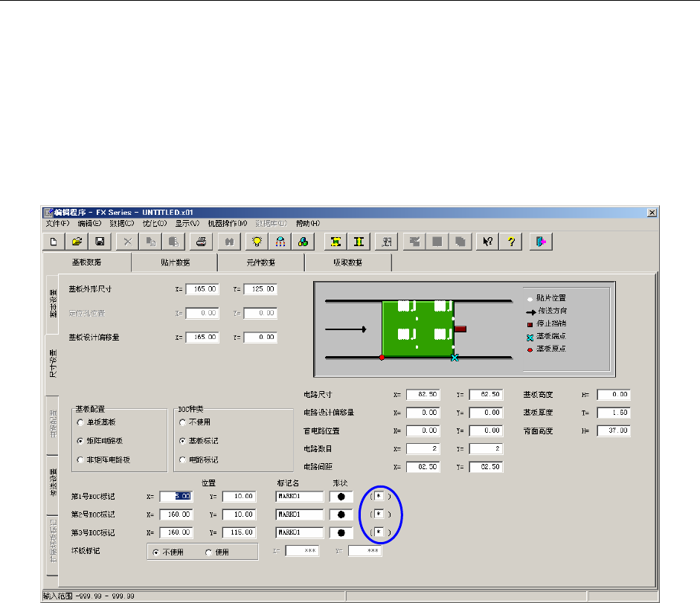
Task: Click the context help arrow-question icon
Action: [x=489, y=242]
